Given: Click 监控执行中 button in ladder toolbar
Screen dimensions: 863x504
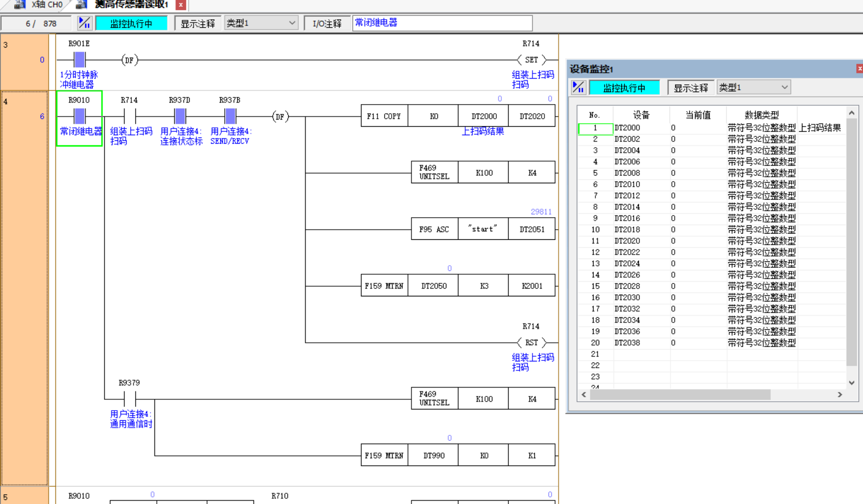Looking at the screenshot, I should [x=131, y=24].
